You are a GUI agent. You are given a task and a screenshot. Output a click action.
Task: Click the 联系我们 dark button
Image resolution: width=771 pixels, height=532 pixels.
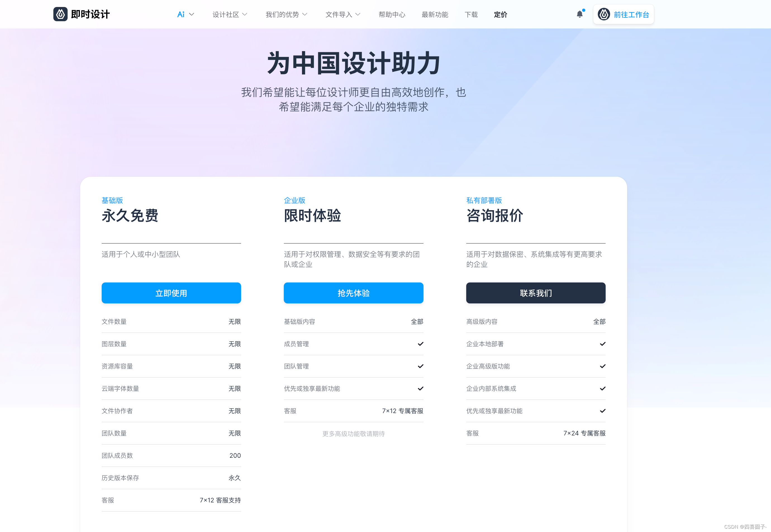click(536, 293)
